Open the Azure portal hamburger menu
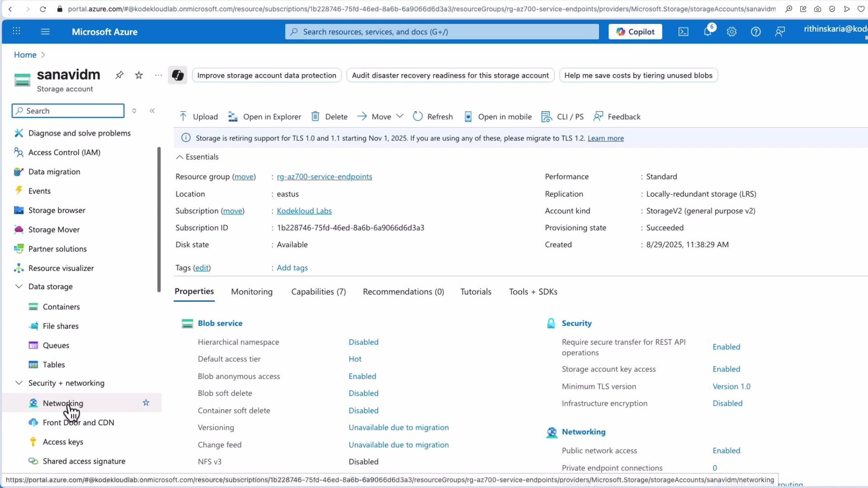The height and width of the screenshot is (488, 868). (45, 32)
